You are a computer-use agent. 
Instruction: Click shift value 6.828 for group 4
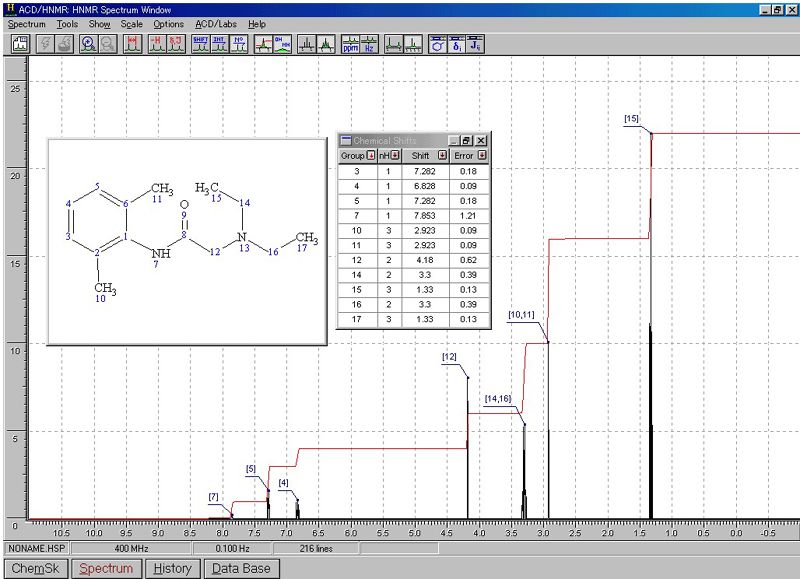pos(425,186)
